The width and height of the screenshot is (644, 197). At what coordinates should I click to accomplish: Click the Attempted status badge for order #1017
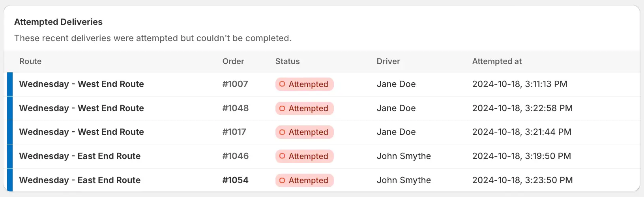(x=304, y=132)
